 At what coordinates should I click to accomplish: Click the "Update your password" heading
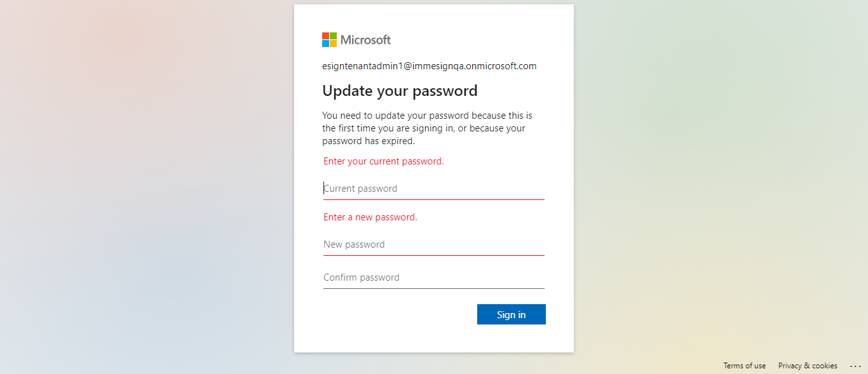pos(400,91)
